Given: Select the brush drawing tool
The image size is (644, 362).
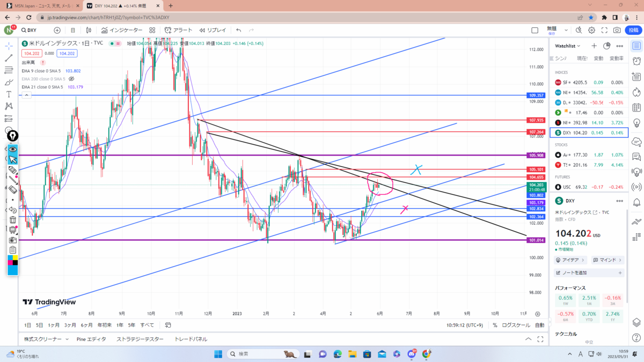Looking at the screenshot, I should tap(9, 82).
